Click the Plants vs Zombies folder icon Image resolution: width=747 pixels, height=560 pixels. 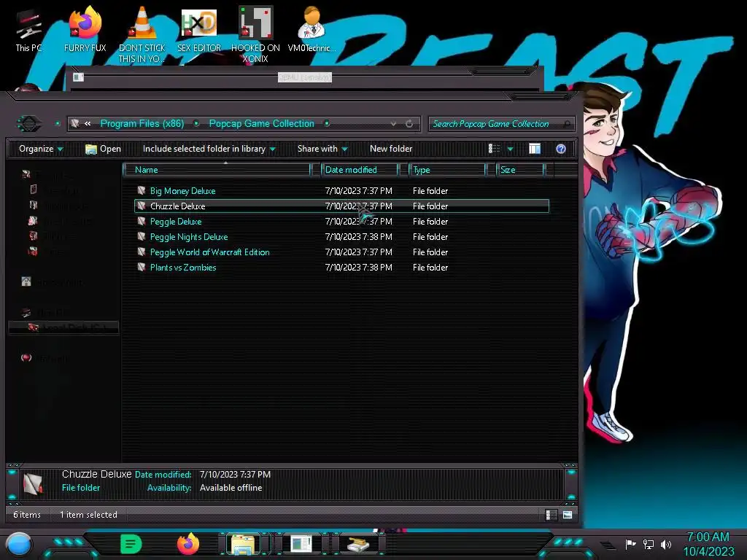tap(141, 267)
